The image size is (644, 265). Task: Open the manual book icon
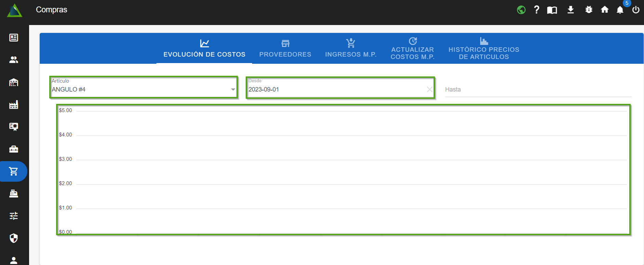[x=552, y=10]
